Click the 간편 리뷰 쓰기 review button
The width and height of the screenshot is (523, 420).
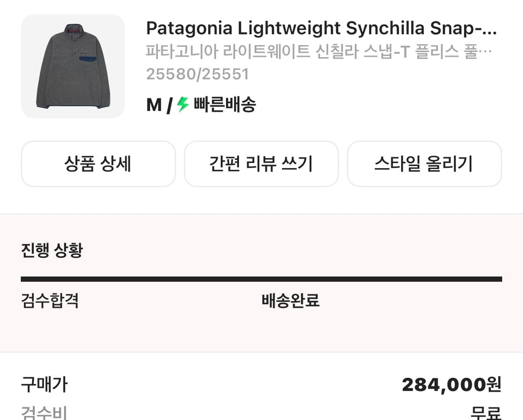pyautogui.click(x=261, y=164)
